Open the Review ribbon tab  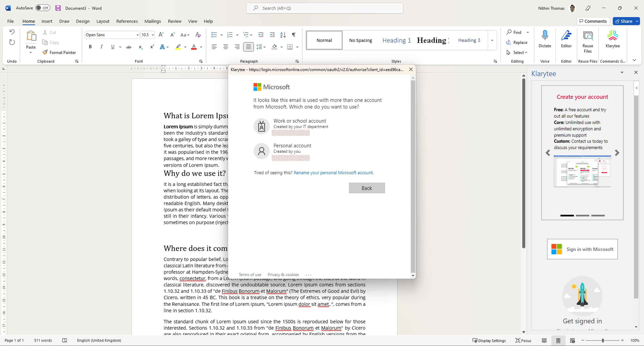(x=175, y=21)
